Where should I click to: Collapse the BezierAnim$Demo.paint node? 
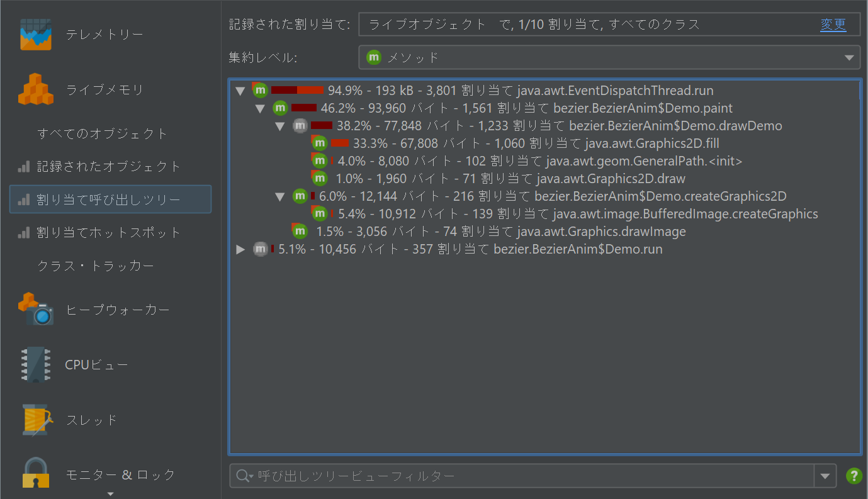click(260, 109)
